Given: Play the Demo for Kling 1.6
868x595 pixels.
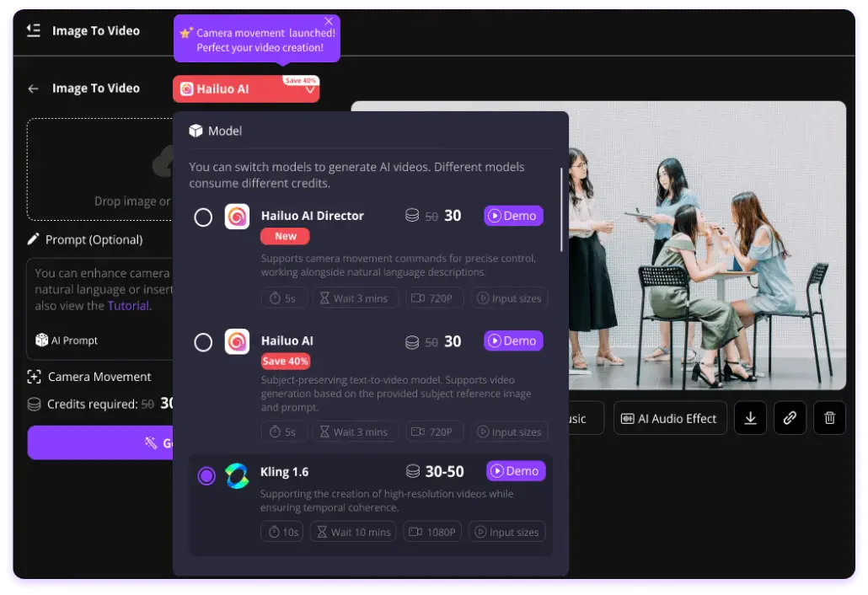Looking at the screenshot, I should coord(516,471).
